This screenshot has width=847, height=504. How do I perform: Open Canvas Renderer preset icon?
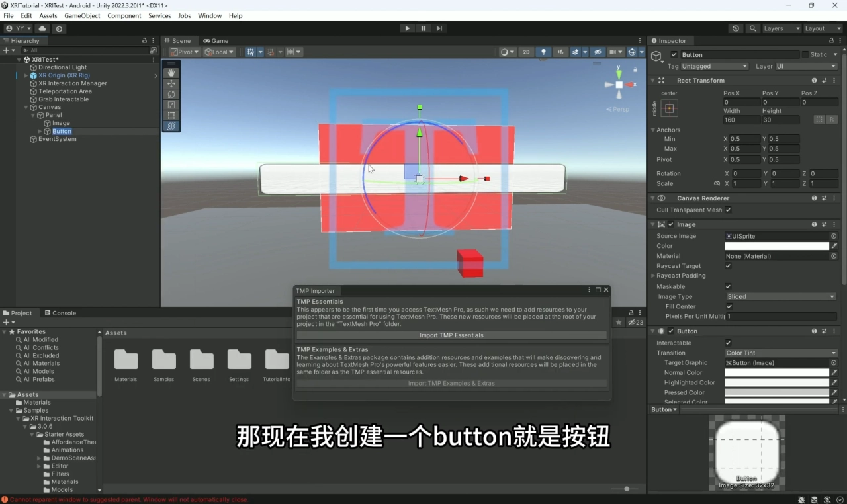[x=825, y=198]
